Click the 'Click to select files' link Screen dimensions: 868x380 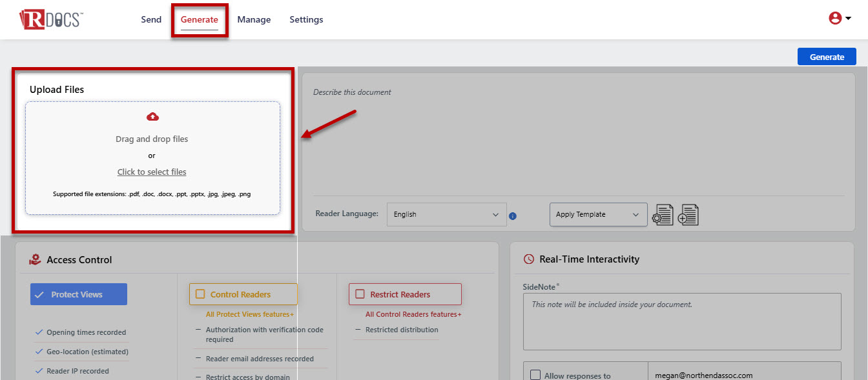click(152, 172)
